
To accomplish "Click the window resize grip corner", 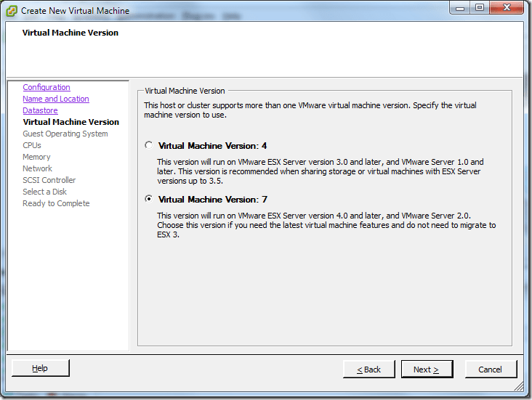I will click(x=519, y=386).
